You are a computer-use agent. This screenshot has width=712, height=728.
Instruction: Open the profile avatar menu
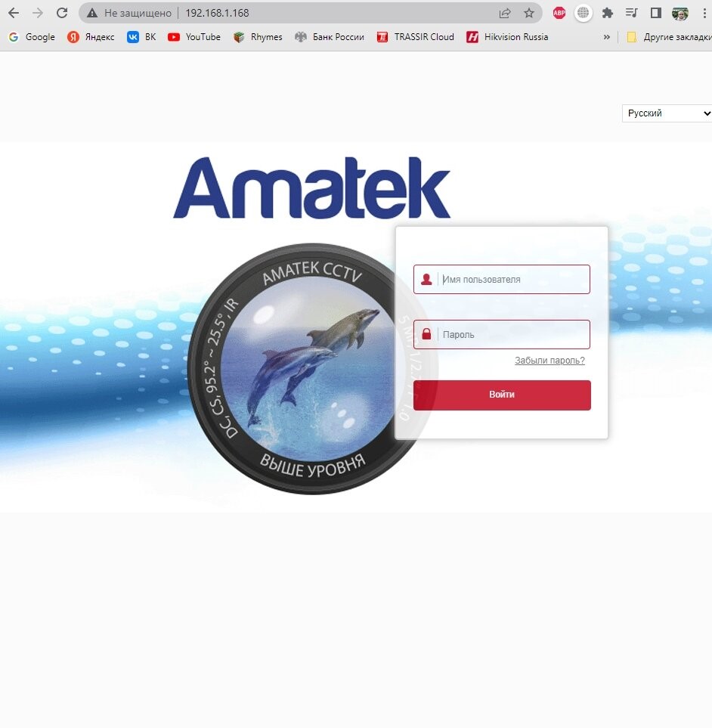(680, 13)
